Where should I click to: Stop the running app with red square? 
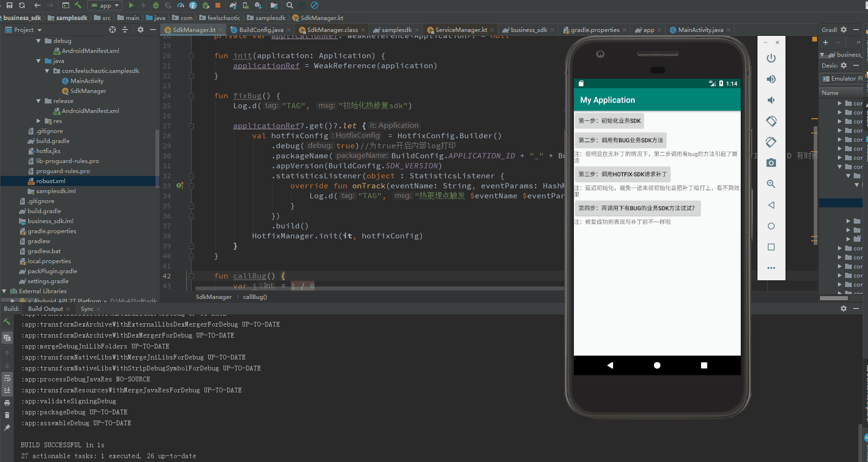(218, 5)
